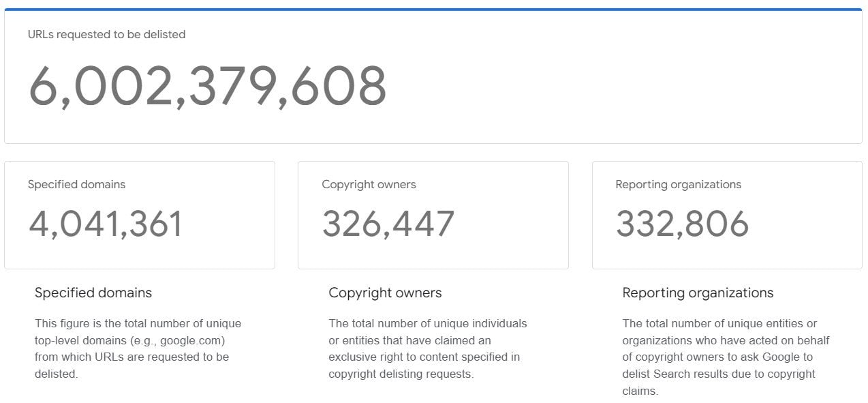Click the 326,447 copyright owners number

pyautogui.click(x=388, y=224)
